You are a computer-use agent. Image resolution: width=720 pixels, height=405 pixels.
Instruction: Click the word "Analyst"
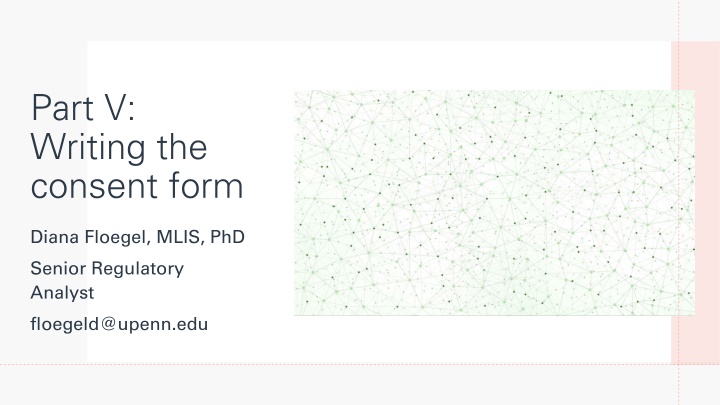coord(62,293)
